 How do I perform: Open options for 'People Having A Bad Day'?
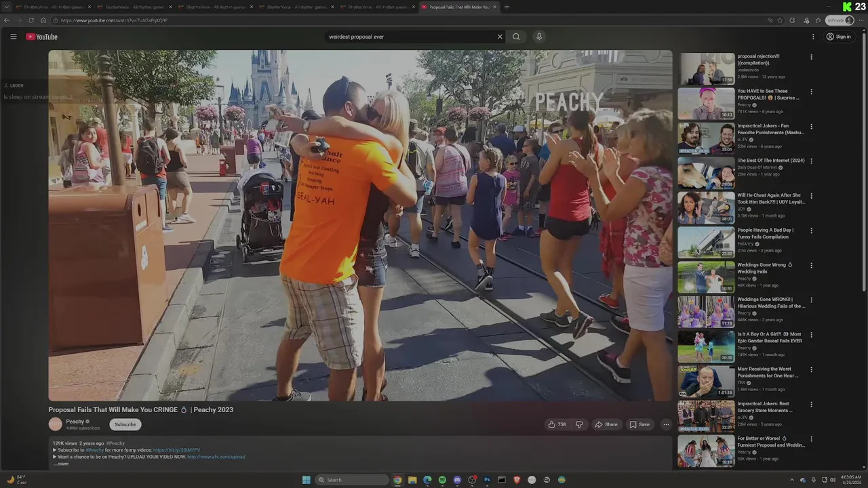(x=811, y=230)
